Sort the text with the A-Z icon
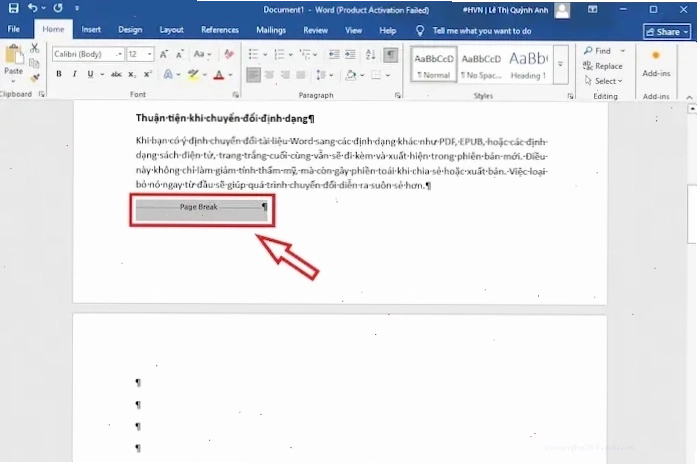Image resolution: width=697 pixels, height=464 pixels. pos(370,54)
